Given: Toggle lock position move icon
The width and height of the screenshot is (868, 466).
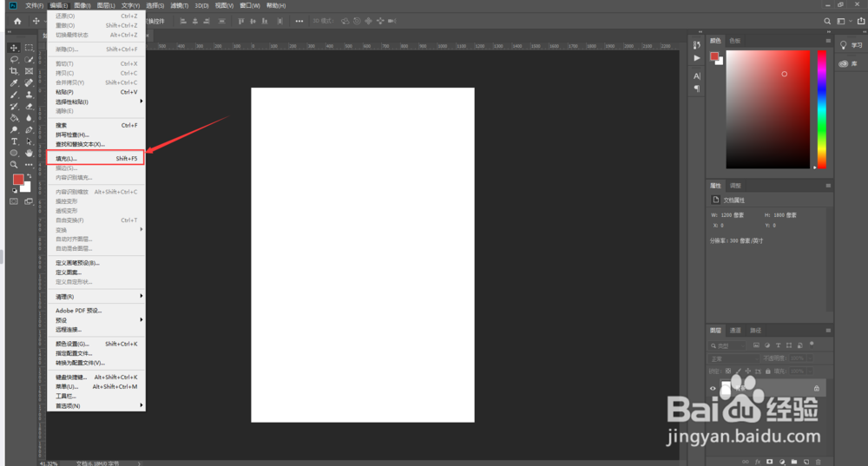Looking at the screenshot, I should click(x=748, y=371).
